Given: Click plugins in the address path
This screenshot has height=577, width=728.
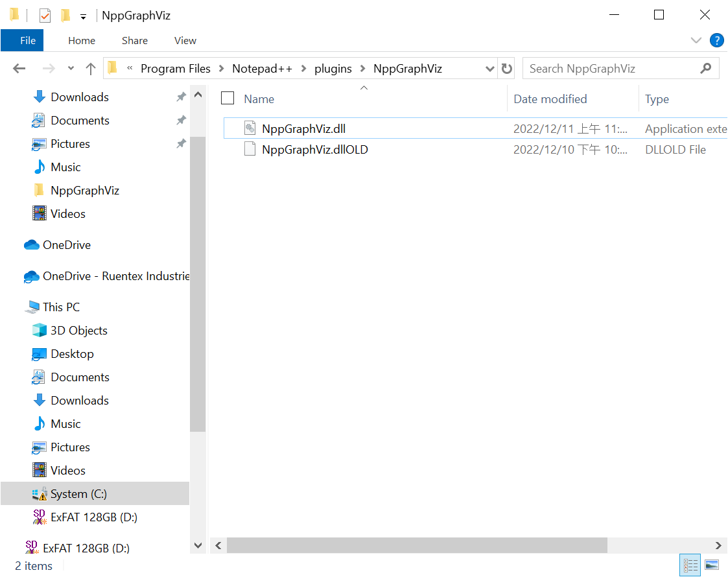Looking at the screenshot, I should pos(333,69).
